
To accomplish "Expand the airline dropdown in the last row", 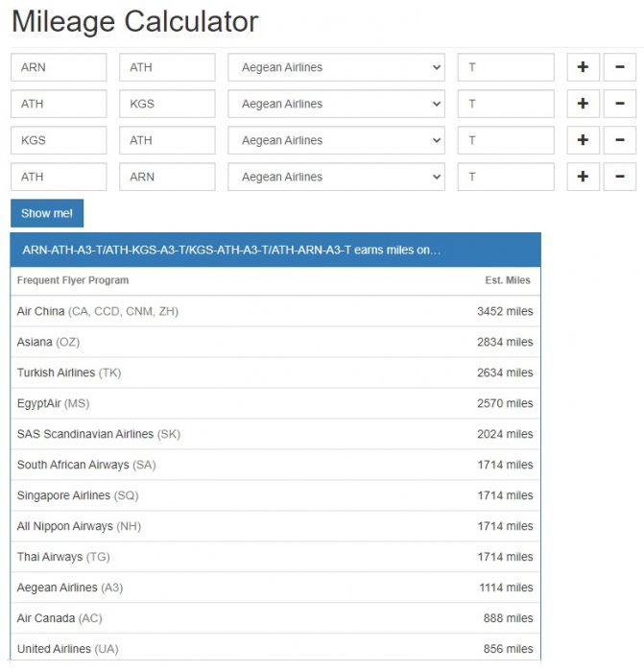I will point(336,177).
